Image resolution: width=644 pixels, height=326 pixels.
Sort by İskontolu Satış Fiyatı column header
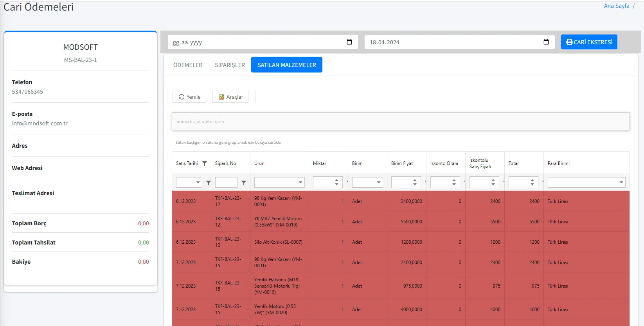click(x=480, y=163)
